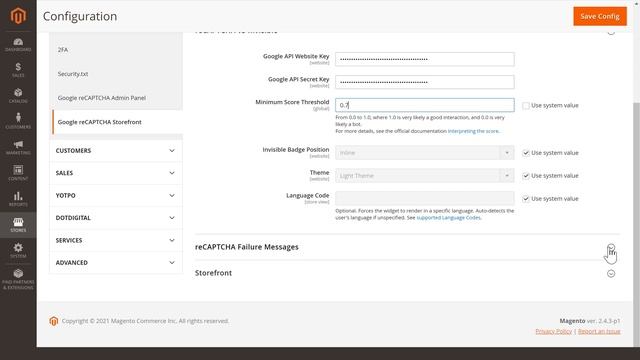Click the disabled Language Code field
Image resolution: width=640 pixels, height=360 pixels.
pyautogui.click(x=424, y=198)
